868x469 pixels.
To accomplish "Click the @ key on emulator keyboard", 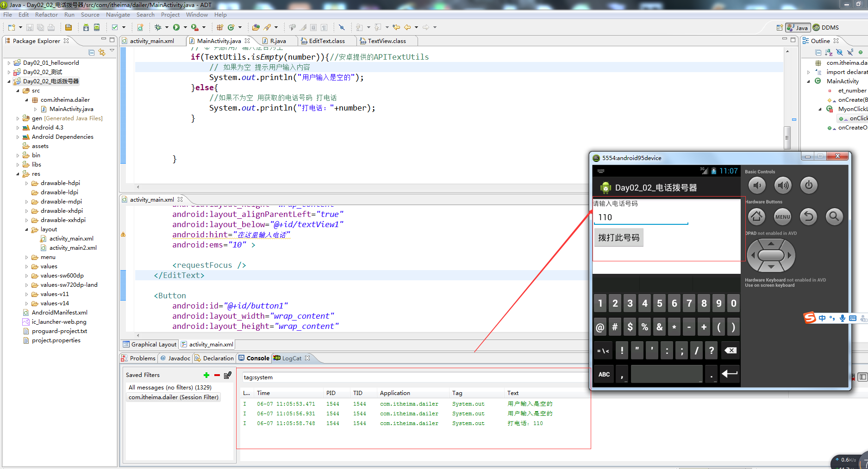I will click(600, 327).
